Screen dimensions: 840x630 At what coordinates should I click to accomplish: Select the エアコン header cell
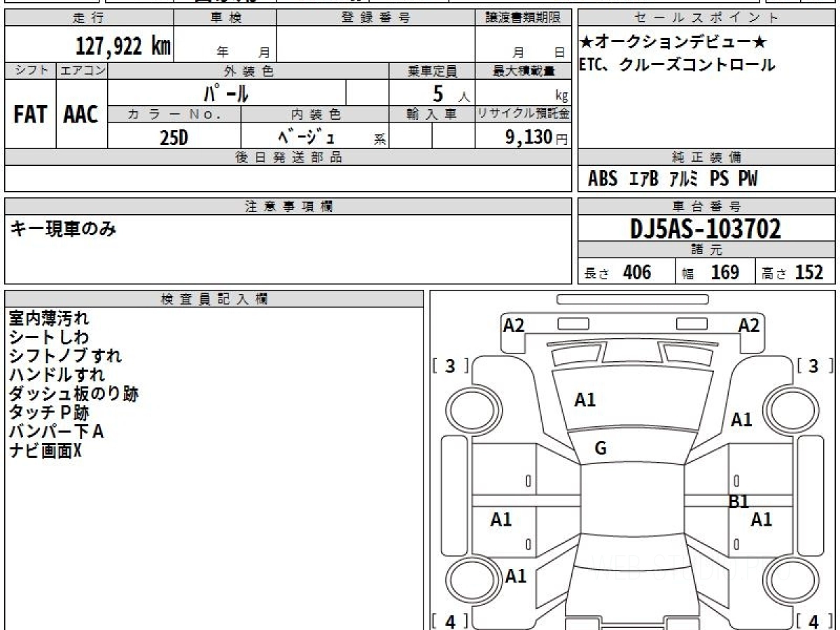click(82, 71)
